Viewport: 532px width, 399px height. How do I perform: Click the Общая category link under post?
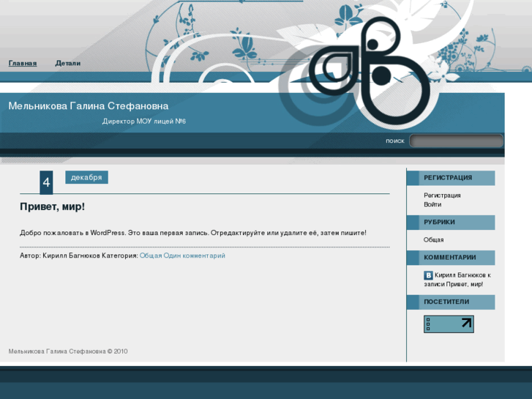click(151, 256)
